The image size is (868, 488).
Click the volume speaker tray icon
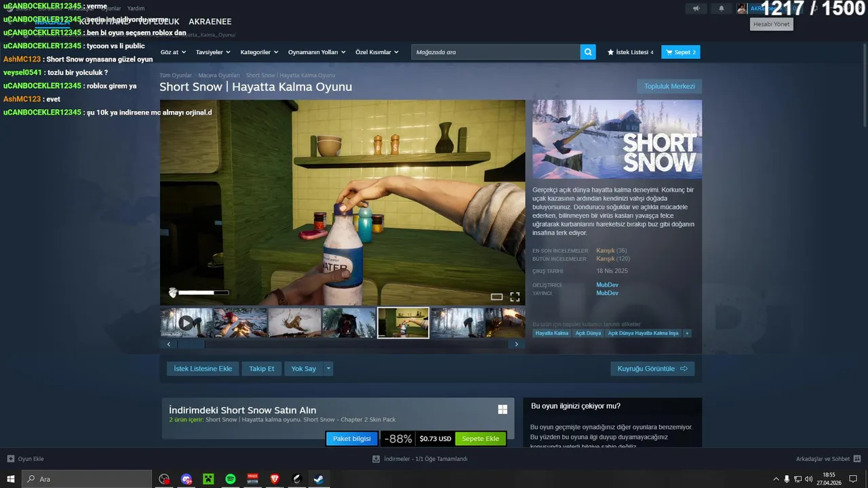point(808,479)
